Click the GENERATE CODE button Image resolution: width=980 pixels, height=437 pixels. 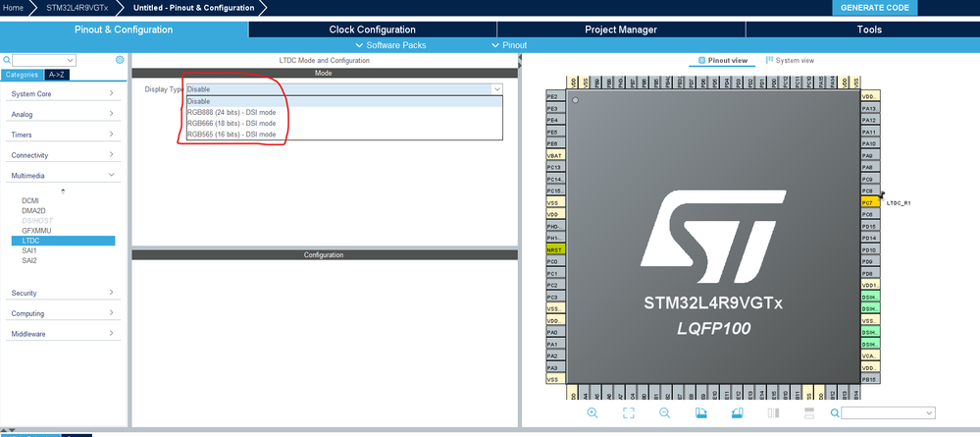point(874,8)
